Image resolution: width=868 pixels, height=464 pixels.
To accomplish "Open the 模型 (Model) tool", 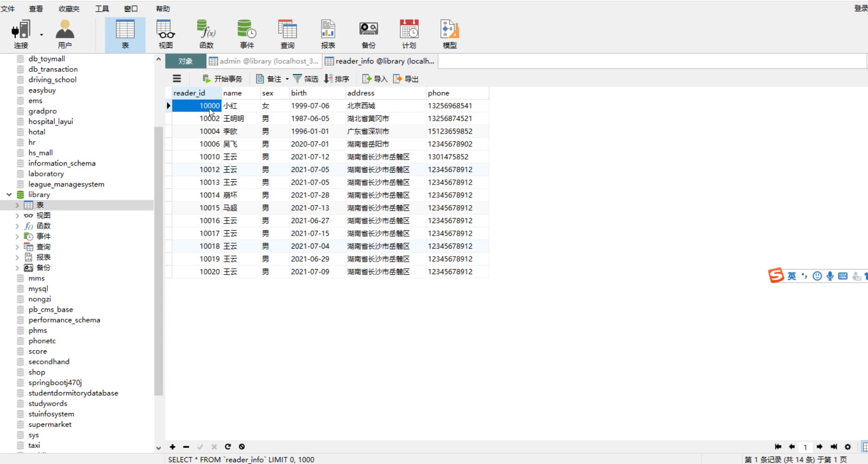I will (x=450, y=34).
